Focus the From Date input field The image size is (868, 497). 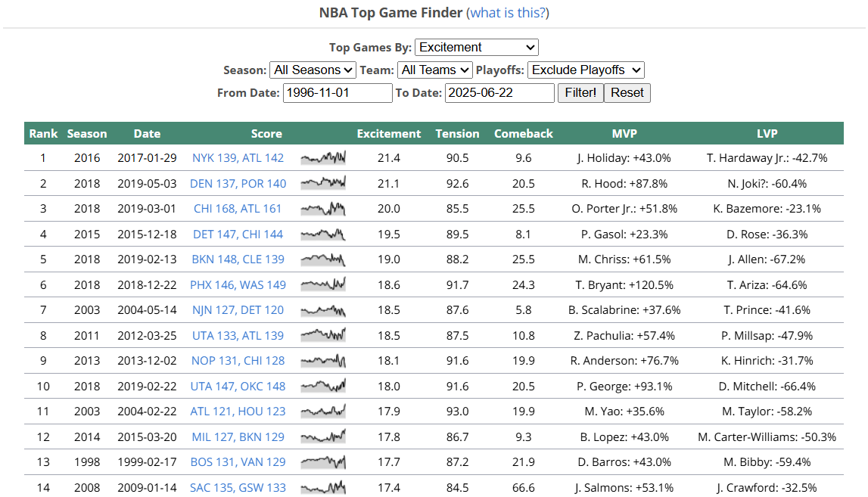[x=338, y=93]
